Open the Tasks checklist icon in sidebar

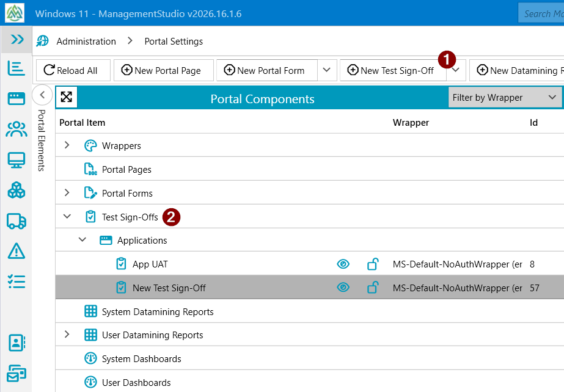(16, 281)
